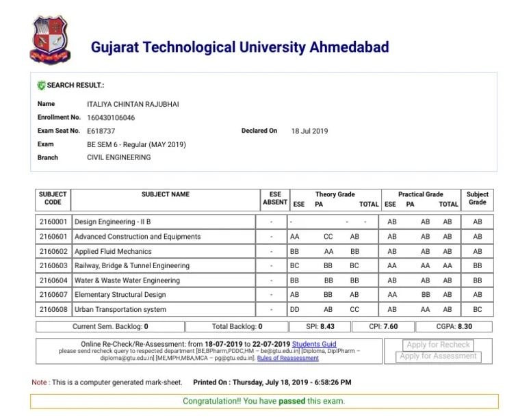Screen dimensions: 518x420
Task: Click the subject grade BC for Urban Transportation
Action: click(x=478, y=310)
